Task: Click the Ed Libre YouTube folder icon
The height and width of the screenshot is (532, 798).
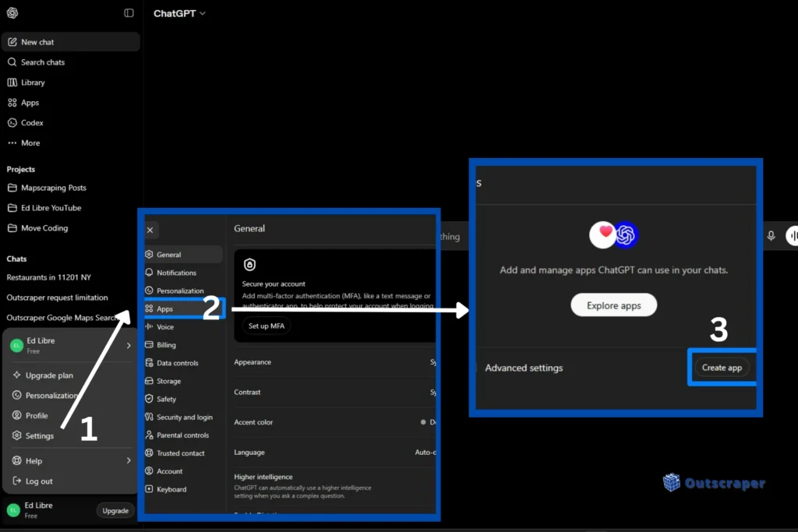Action: tap(12, 207)
